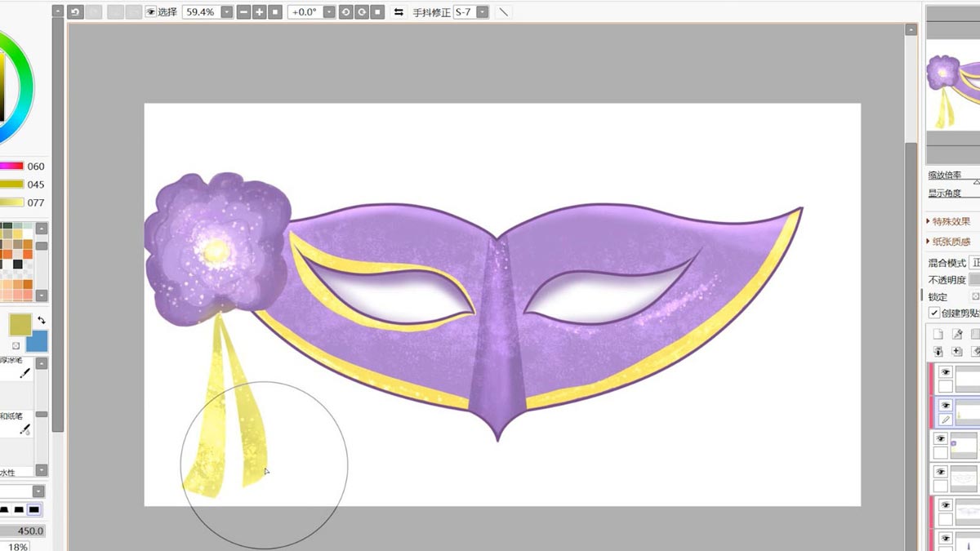Toggle the checkbox under the top layer's eye

coord(946,387)
